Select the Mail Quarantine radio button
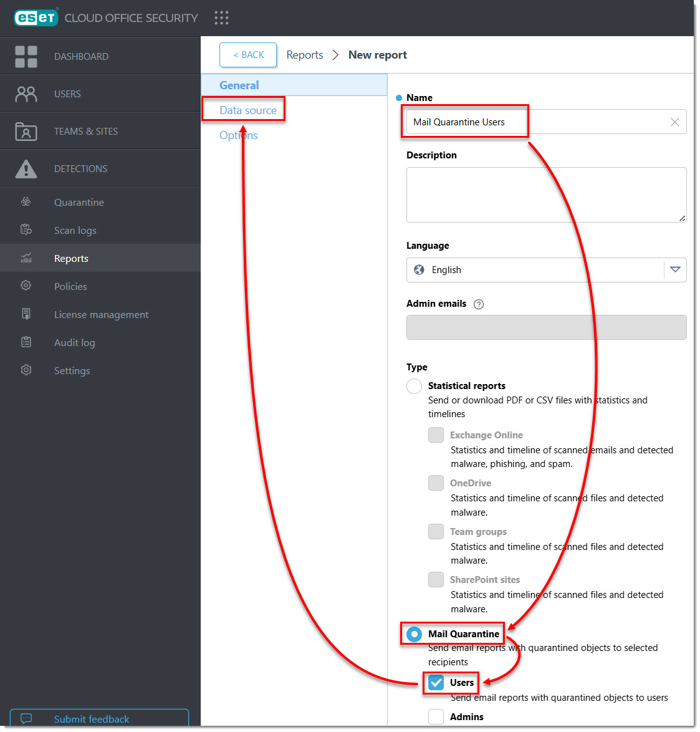Viewport: 700px width, 732px height. 415,636
